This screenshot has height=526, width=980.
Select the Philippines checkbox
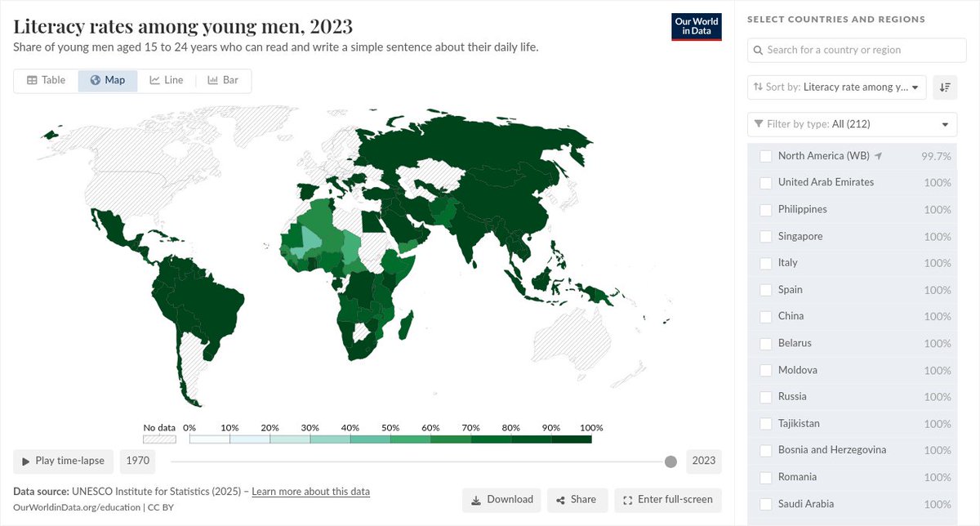click(x=765, y=208)
